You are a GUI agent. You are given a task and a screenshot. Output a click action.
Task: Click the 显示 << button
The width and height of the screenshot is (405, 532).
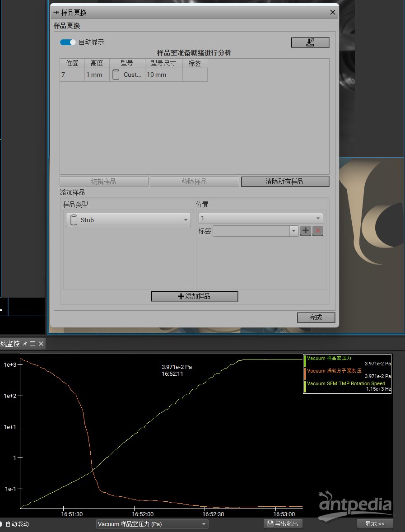[x=375, y=523]
